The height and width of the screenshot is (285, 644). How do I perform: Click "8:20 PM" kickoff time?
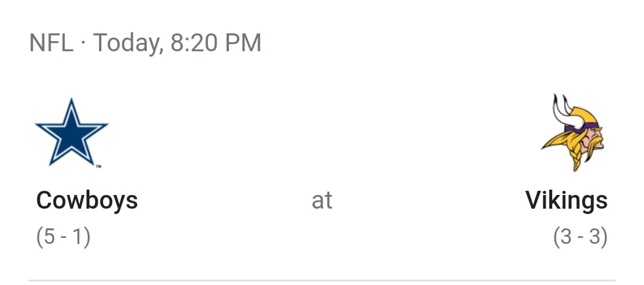216,44
